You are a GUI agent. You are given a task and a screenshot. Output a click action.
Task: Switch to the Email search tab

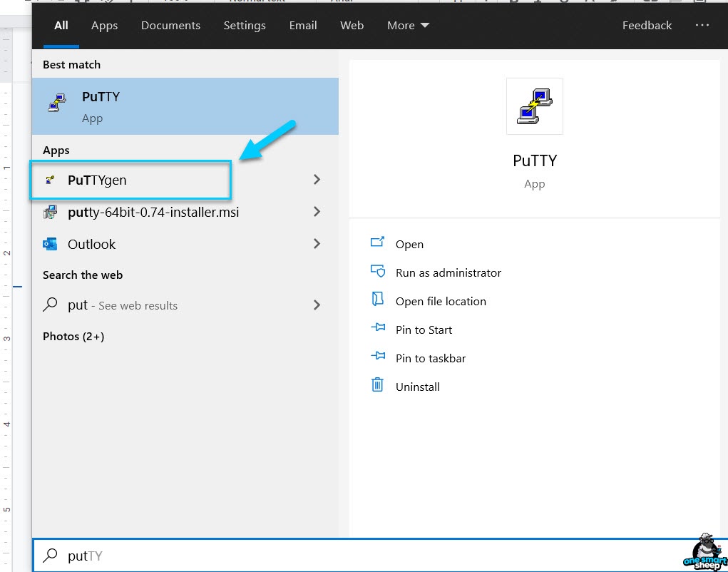pos(303,26)
